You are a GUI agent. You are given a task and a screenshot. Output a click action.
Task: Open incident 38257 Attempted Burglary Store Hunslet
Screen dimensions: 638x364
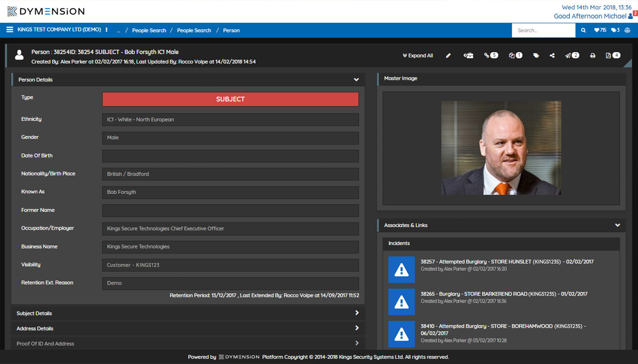click(507, 262)
